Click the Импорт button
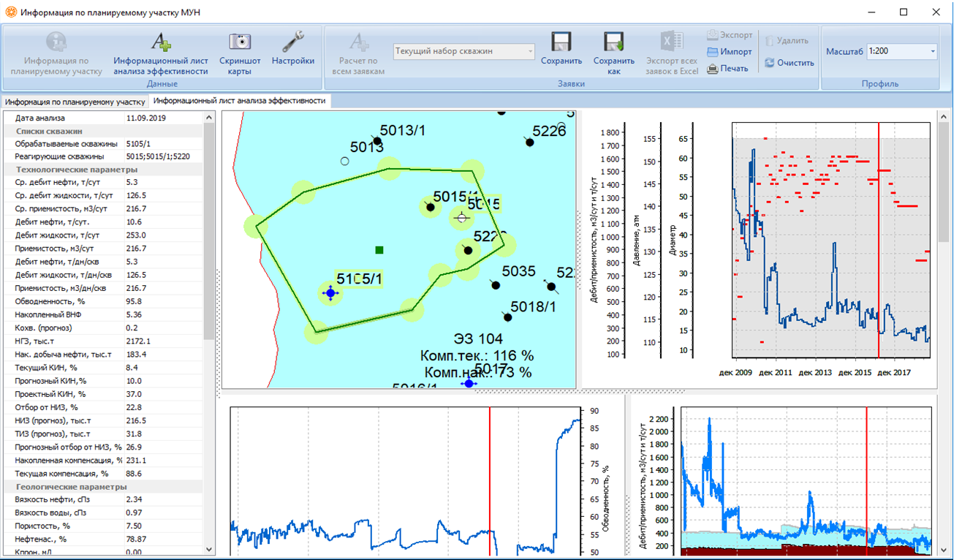The image size is (954, 560). [x=730, y=52]
